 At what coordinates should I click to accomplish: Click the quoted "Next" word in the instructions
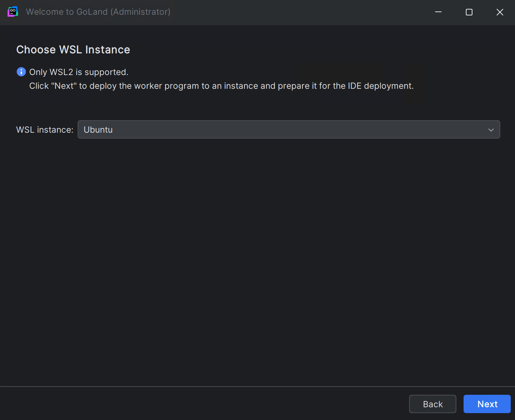tap(64, 86)
